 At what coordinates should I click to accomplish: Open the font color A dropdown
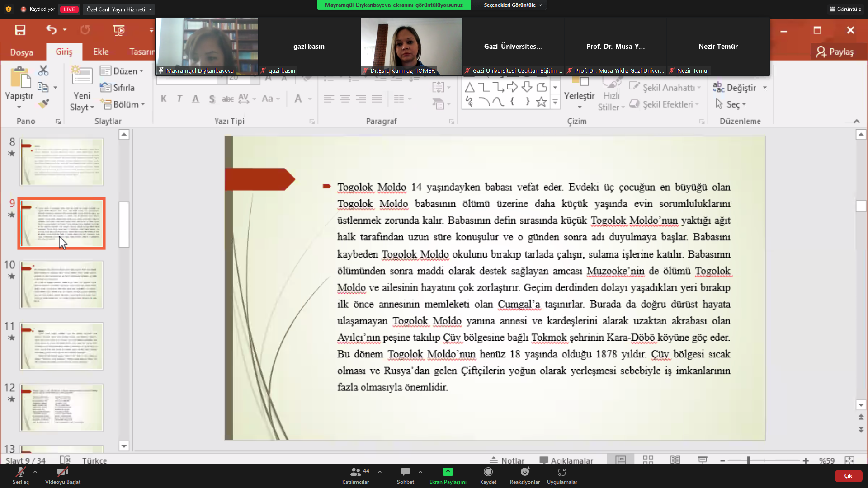303,99
